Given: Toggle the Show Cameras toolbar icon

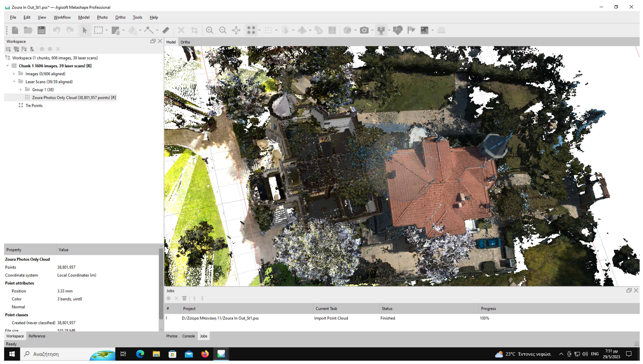Looking at the screenshot, I should pyautogui.click(x=381, y=30).
